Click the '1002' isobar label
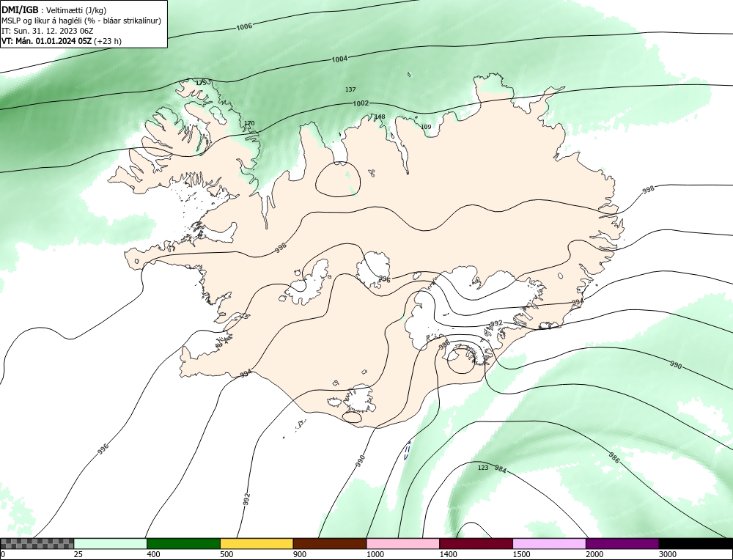 [x=361, y=103]
